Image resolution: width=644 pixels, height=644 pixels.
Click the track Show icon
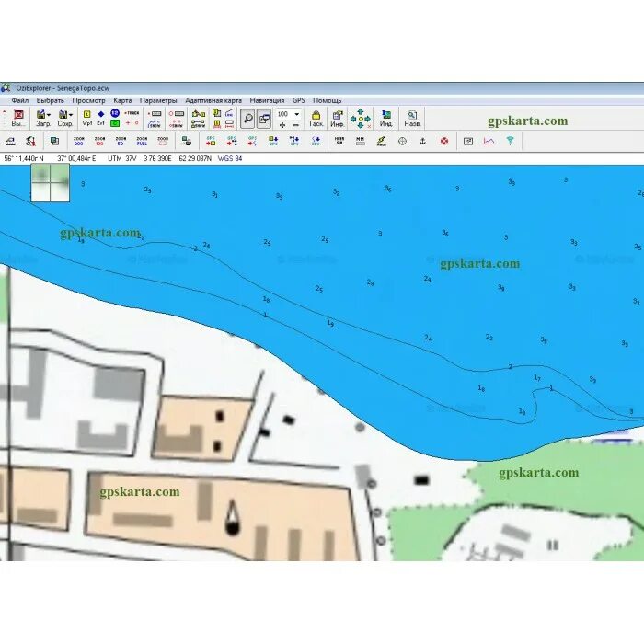coord(155,123)
